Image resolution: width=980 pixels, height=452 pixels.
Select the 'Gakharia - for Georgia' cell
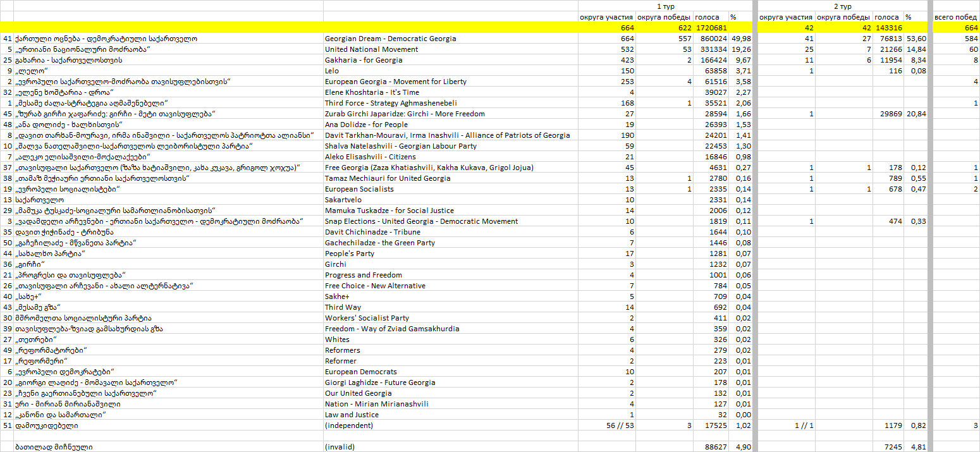[451, 60]
